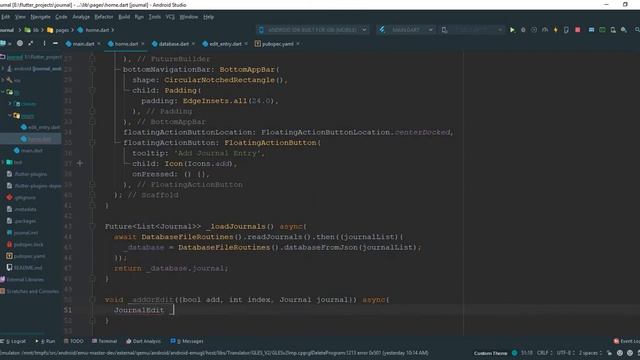Screen dimensions: 640x360
Task: Collapse code fold at _loadJournals function line
Action: [x=93, y=227]
